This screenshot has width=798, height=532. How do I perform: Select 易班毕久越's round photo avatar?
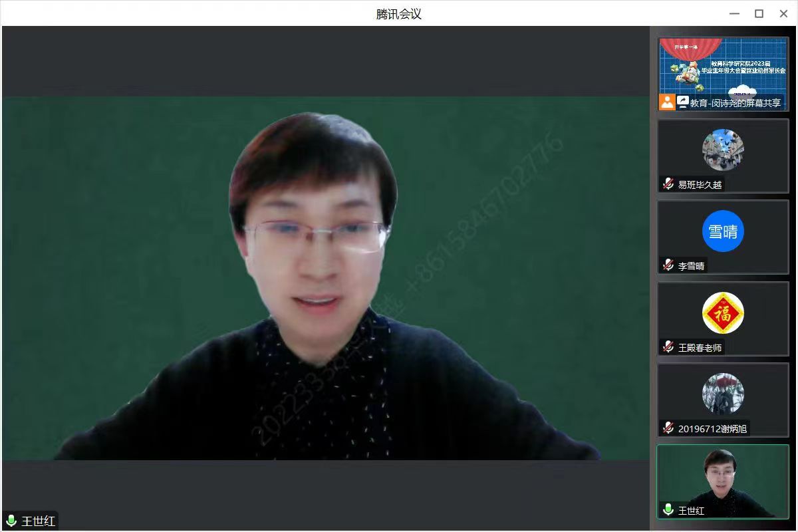723,150
